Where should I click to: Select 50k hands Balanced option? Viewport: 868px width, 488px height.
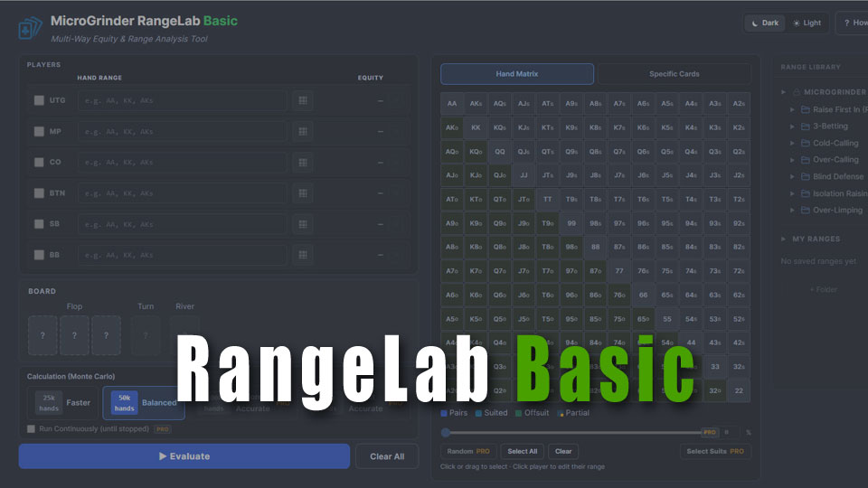click(144, 403)
